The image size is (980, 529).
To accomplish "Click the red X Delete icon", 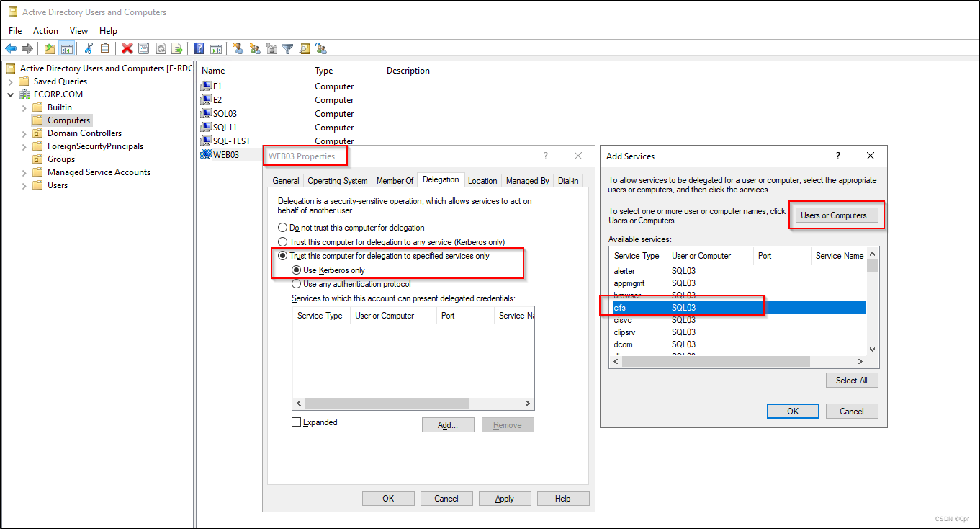I will [x=127, y=48].
